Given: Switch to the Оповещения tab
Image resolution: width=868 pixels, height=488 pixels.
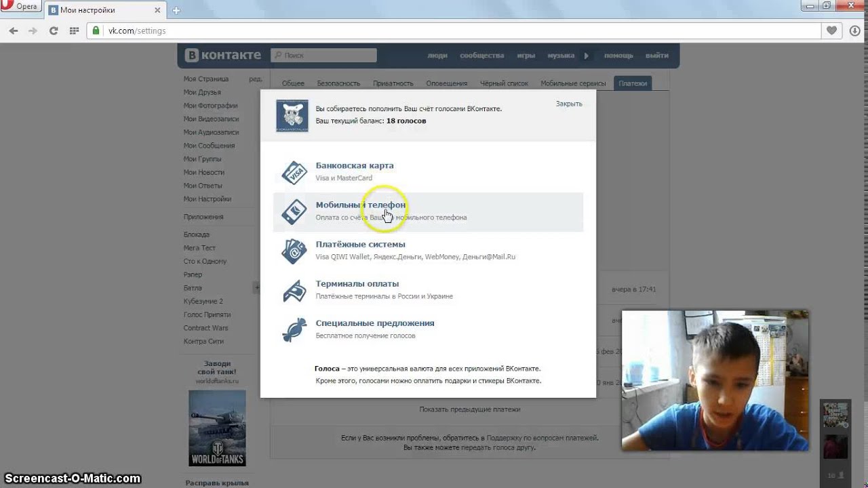Looking at the screenshot, I should pos(446,83).
